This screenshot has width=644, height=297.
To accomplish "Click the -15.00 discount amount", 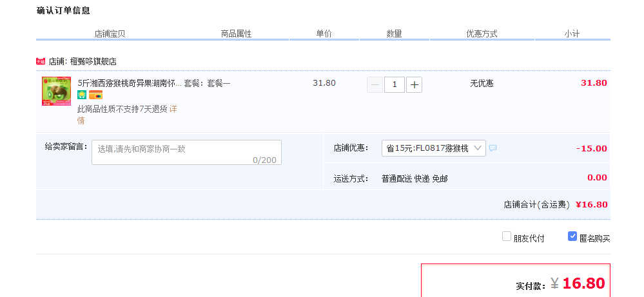I will pos(591,148).
